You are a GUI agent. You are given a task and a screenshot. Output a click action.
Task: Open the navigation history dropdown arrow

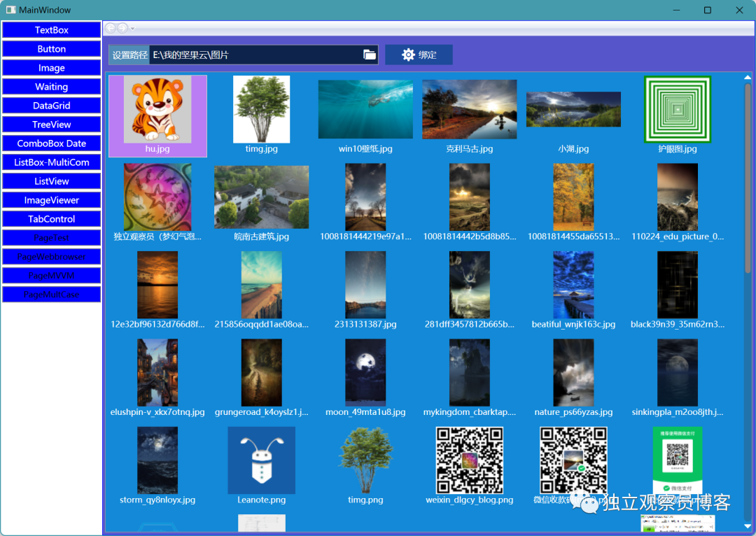(132, 29)
